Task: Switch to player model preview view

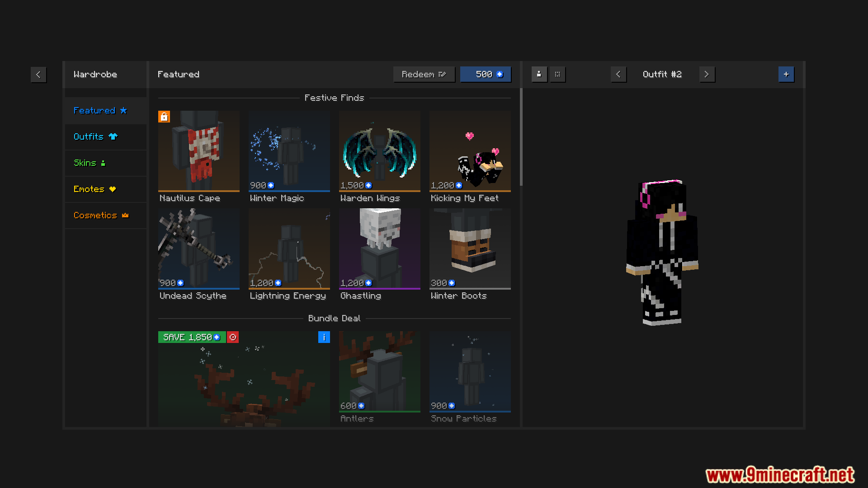Action: coord(539,75)
